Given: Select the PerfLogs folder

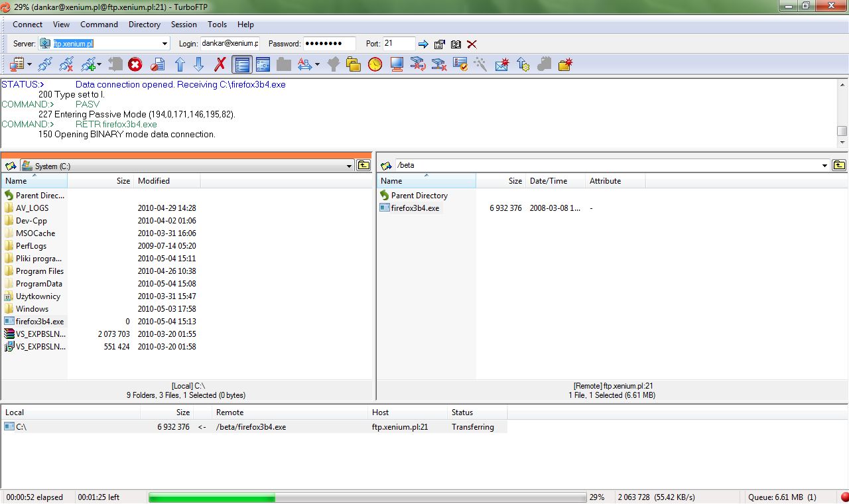Looking at the screenshot, I should (31, 246).
